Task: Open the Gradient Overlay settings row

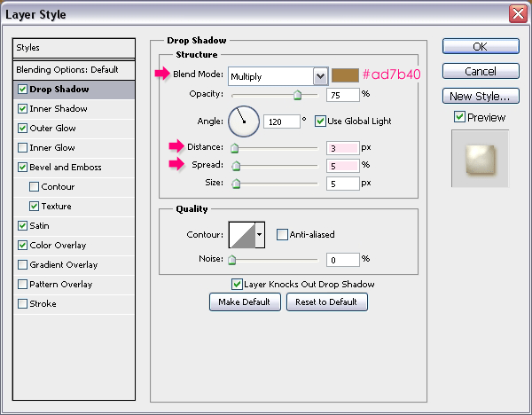Action: coord(74,265)
